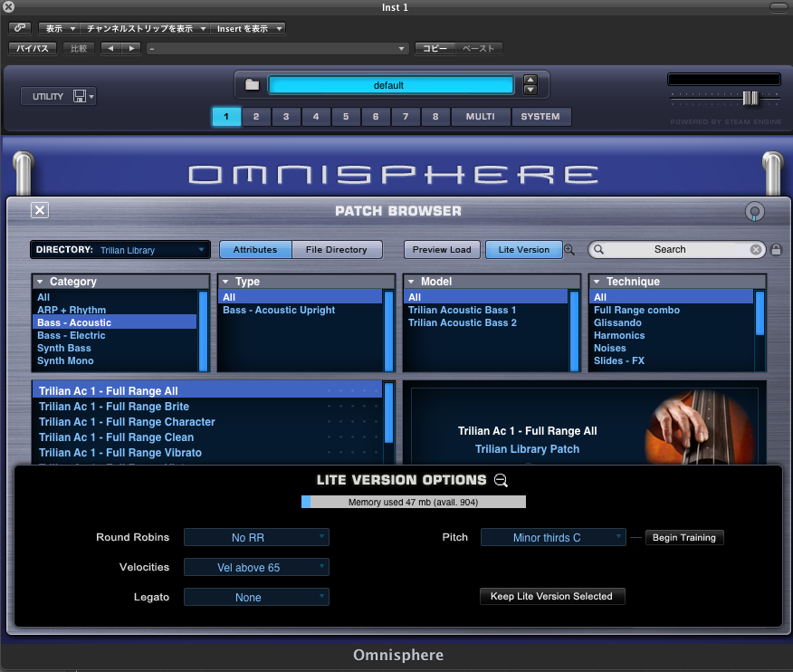The image size is (793, 672).
Task: Select part tab 8
Action: 435,117
